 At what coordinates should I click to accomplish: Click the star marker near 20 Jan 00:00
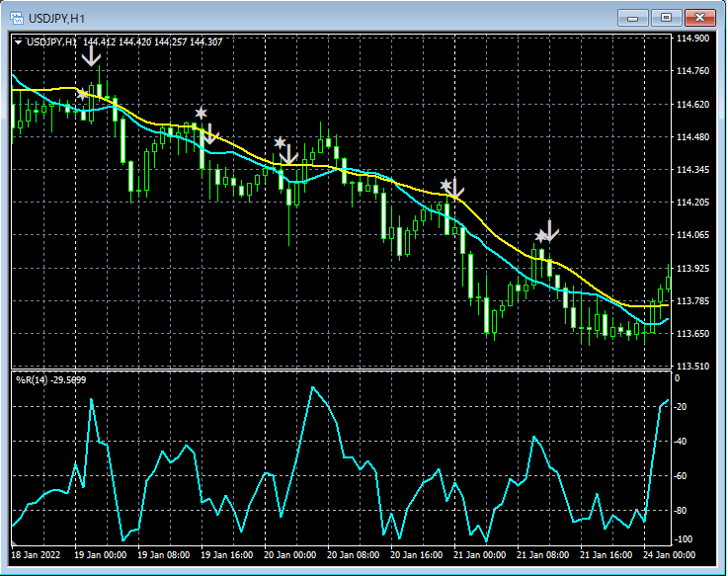[x=280, y=142]
